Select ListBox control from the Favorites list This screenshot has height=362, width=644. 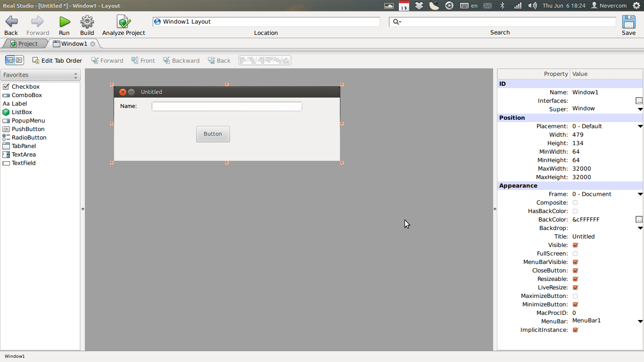22,112
